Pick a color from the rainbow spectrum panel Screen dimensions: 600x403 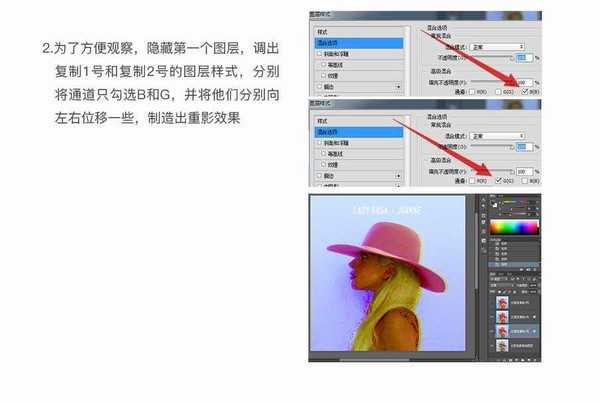(x=516, y=228)
